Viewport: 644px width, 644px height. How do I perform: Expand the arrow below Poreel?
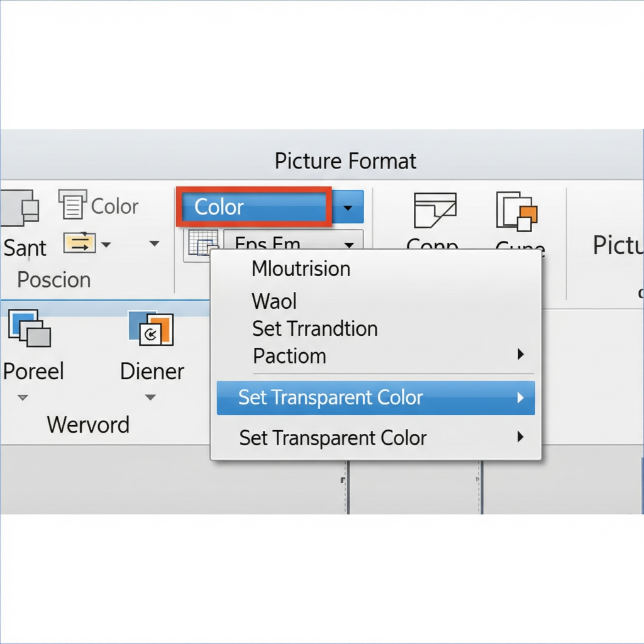click(x=23, y=397)
